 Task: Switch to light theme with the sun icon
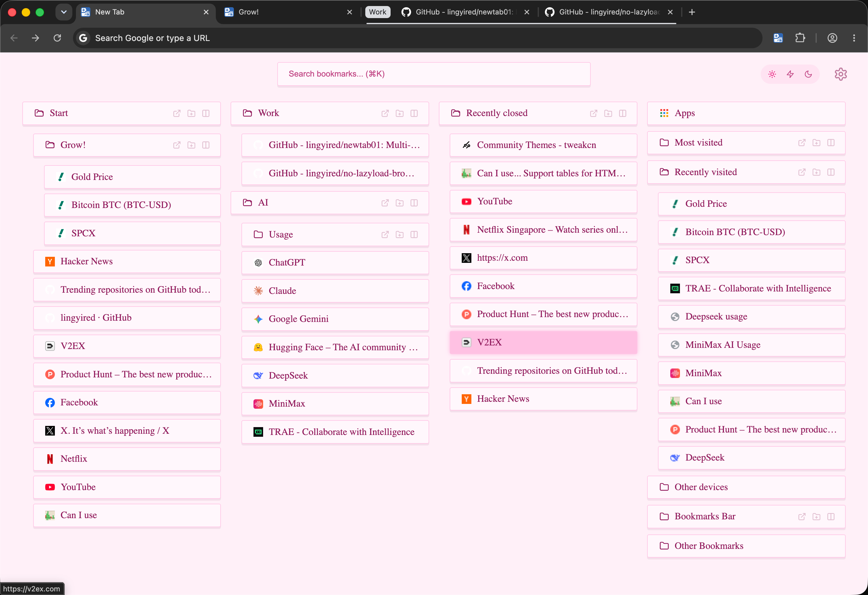coord(772,74)
